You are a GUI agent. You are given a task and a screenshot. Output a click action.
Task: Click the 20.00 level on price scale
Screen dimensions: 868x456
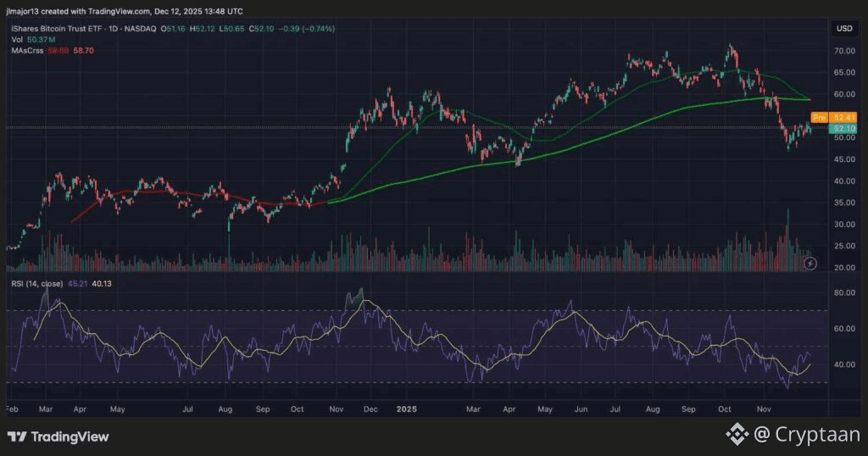point(843,268)
